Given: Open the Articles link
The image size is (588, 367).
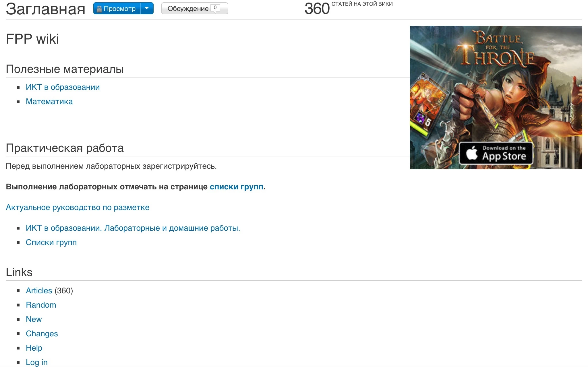Looking at the screenshot, I should tap(39, 291).
